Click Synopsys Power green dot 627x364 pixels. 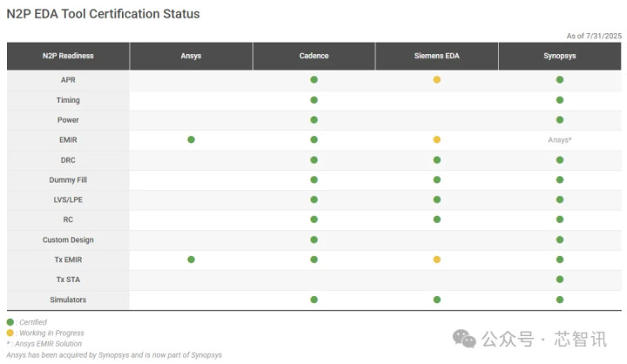(559, 119)
